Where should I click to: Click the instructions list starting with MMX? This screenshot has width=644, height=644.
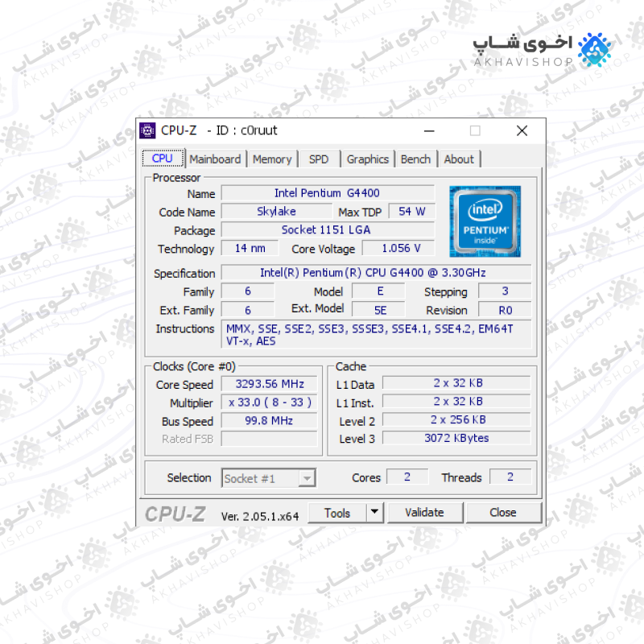pos(376,335)
